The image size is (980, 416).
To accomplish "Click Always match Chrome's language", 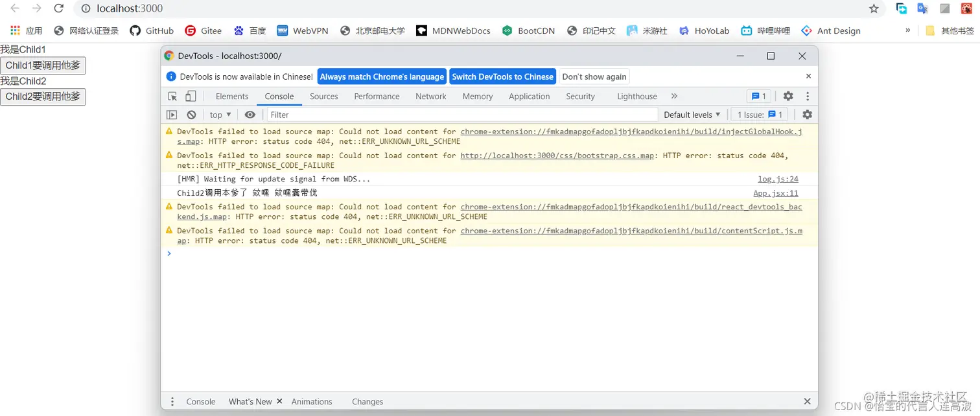I will (x=382, y=76).
